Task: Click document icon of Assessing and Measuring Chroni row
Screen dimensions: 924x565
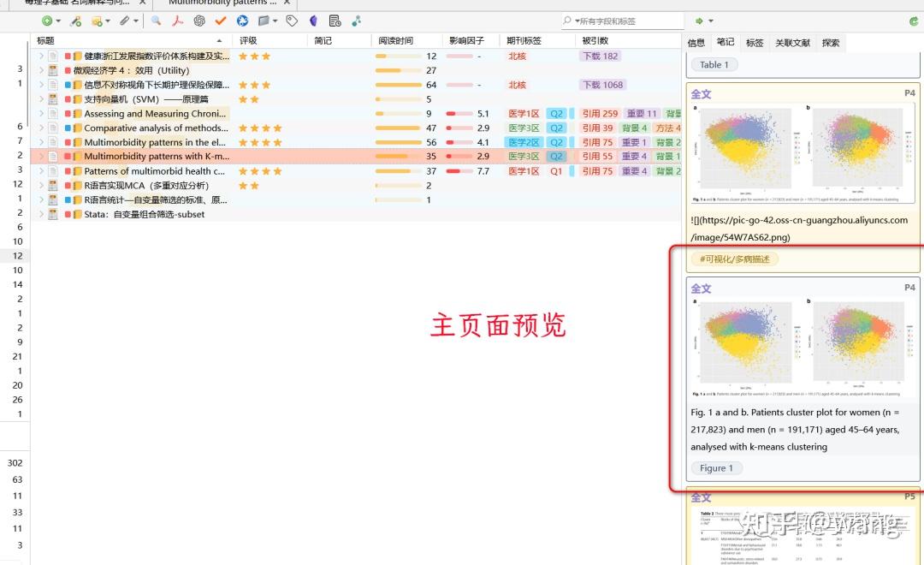Action: 53,113
